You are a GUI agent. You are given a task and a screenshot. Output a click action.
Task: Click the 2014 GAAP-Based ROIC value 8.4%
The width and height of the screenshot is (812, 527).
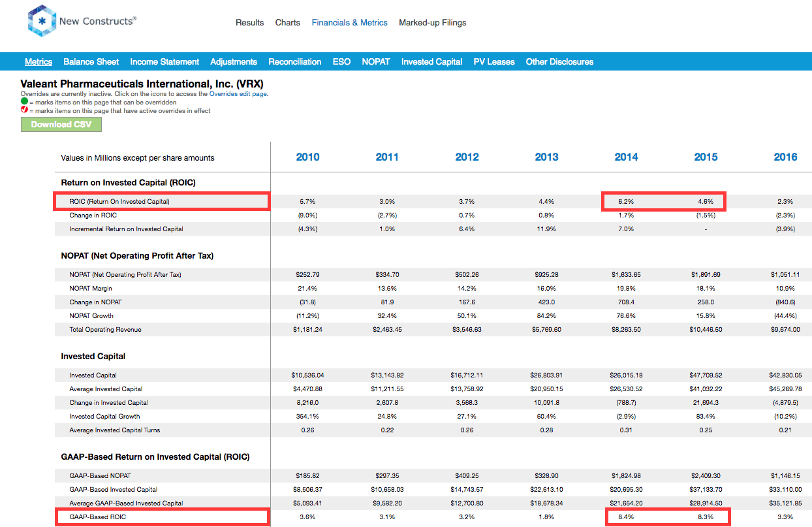coord(627,517)
